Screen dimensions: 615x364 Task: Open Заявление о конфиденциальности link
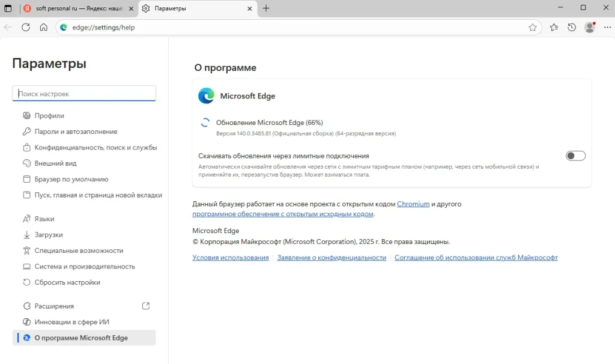[332, 258]
